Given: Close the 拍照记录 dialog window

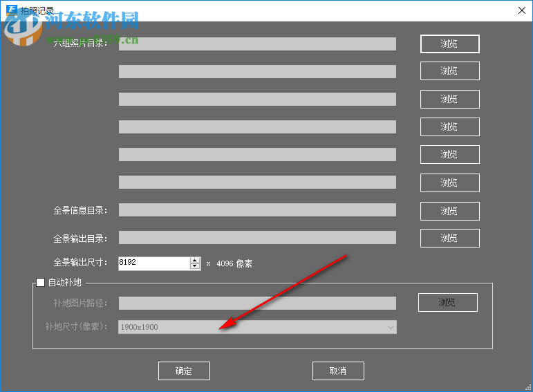Looking at the screenshot, I should coord(522,10).
